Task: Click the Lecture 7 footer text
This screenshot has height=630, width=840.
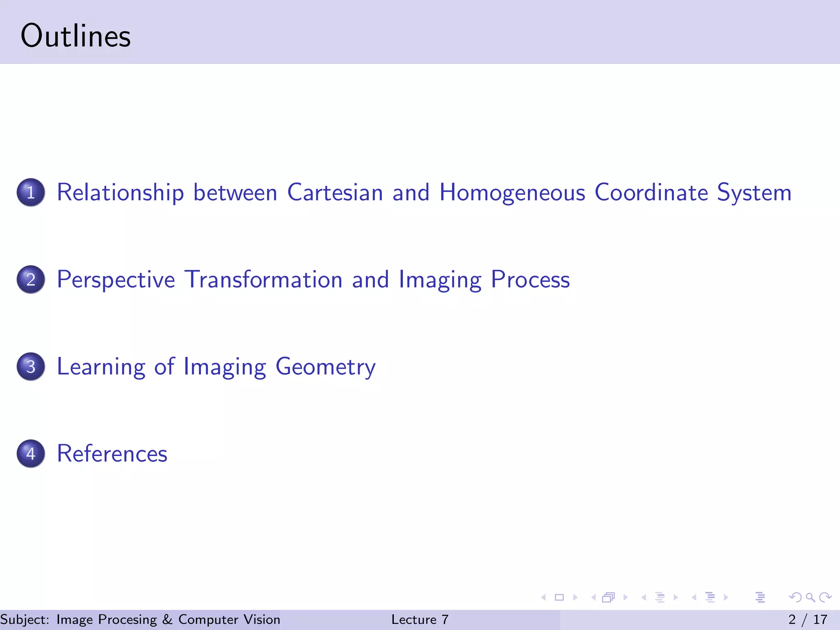Action: [420, 619]
